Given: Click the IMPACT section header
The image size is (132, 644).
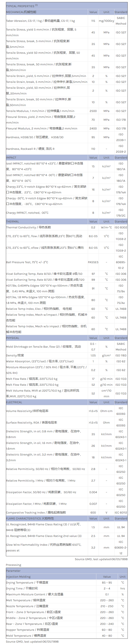Looking at the screenshot, I should [x=11, y=158].
